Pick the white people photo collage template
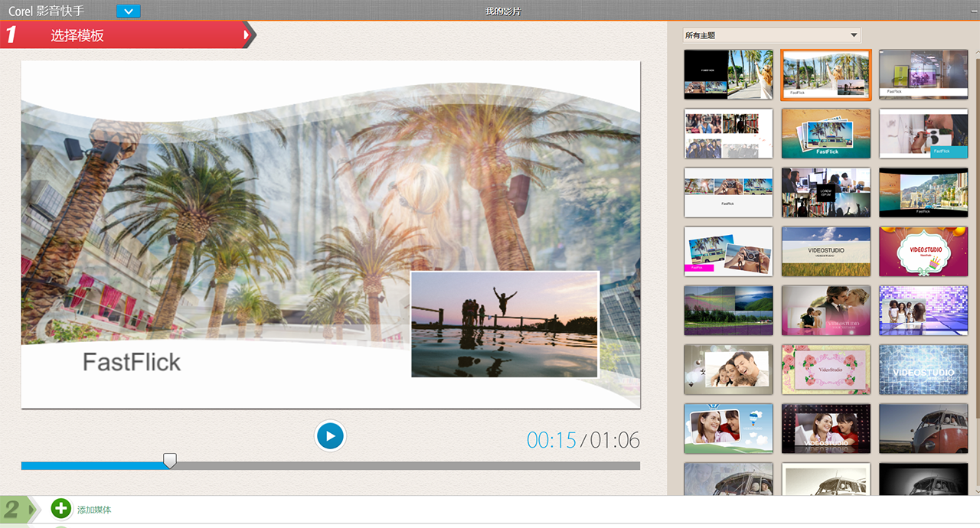Image resolution: width=980 pixels, height=528 pixels. click(x=728, y=134)
